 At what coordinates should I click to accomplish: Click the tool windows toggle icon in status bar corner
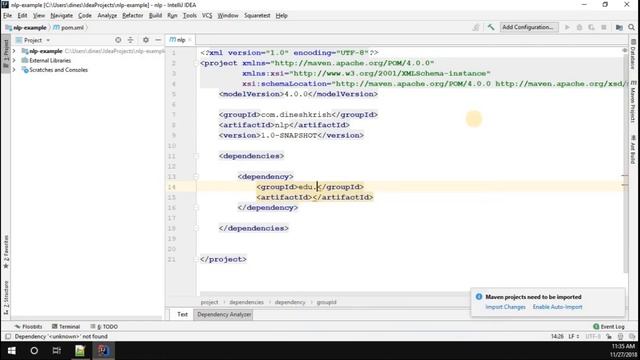pyautogui.click(x=8, y=337)
